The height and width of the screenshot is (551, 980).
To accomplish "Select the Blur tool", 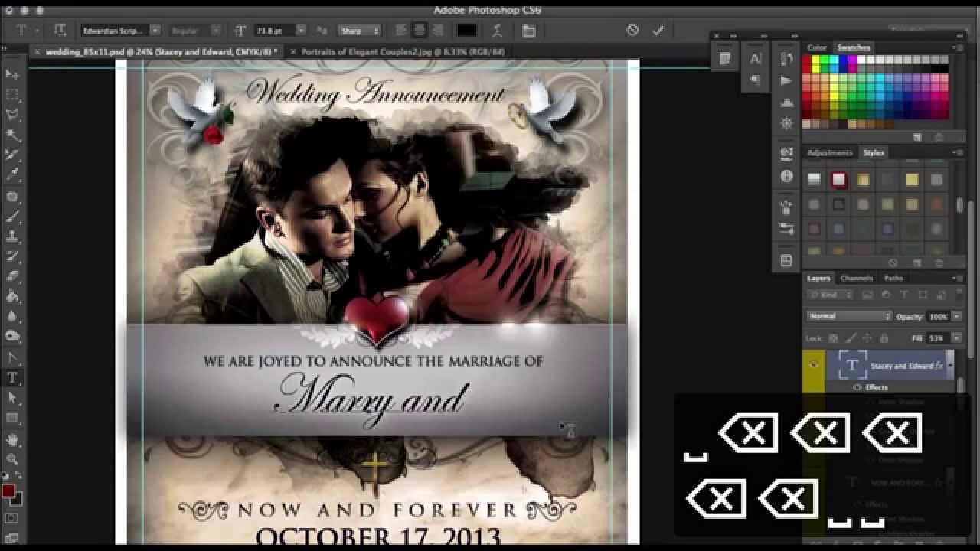I will click(x=12, y=316).
